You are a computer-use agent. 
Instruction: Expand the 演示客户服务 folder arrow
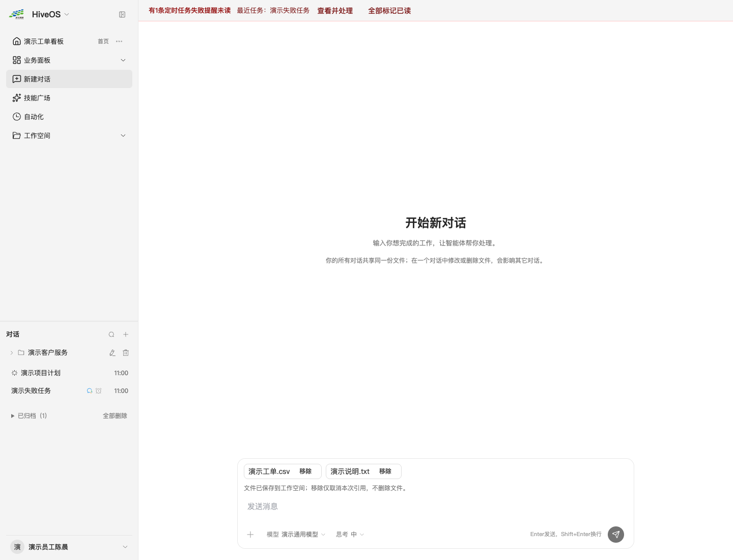pos(12,353)
